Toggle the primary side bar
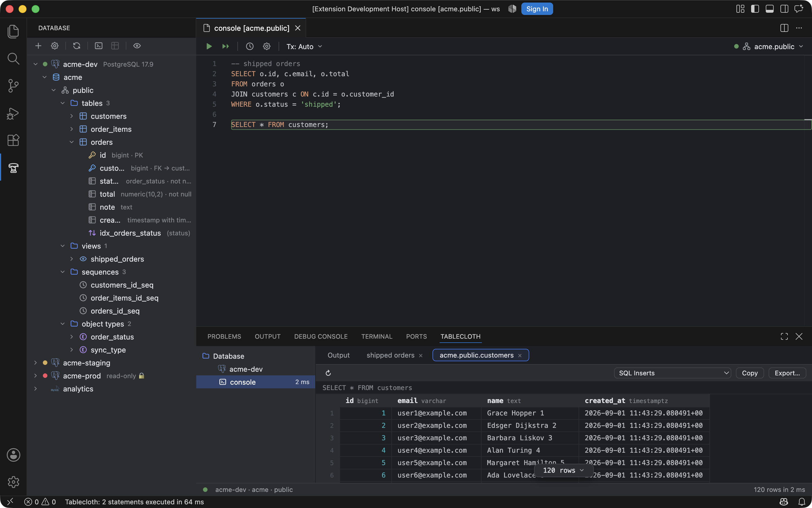 (755, 9)
